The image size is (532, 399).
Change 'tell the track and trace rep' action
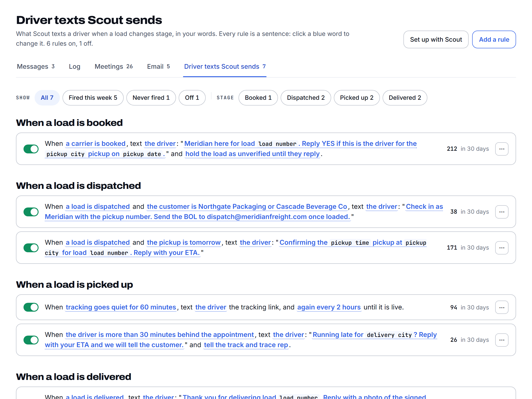(246, 345)
